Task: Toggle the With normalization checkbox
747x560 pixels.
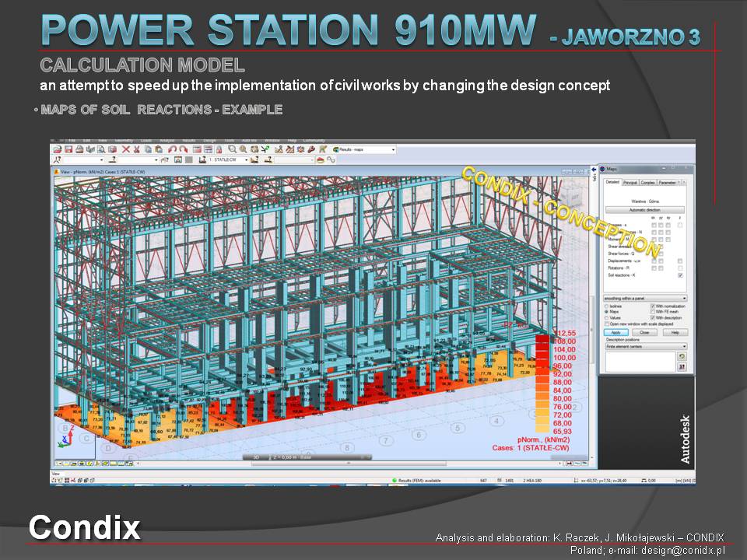Action: (x=652, y=306)
